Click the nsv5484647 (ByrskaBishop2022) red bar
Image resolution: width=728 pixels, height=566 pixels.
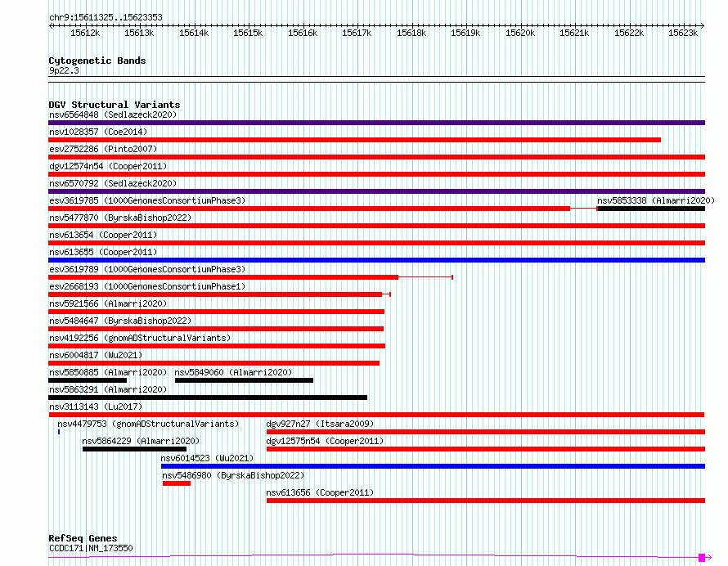coord(216,329)
